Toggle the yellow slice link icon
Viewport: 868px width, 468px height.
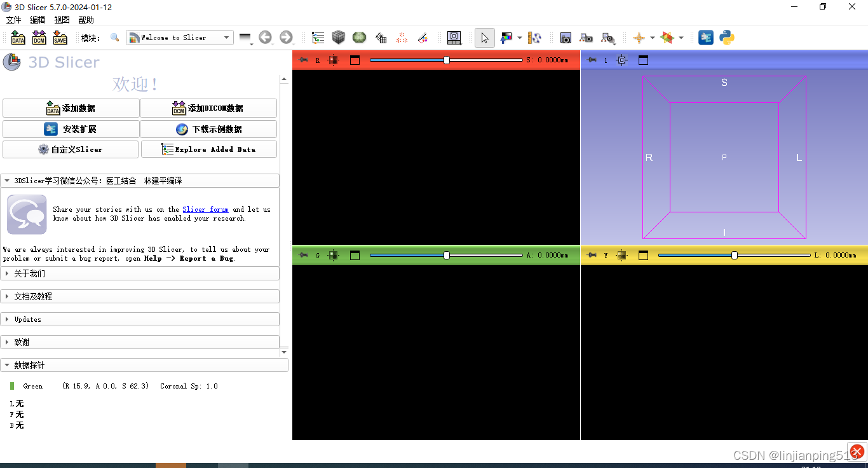click(621, 255)
